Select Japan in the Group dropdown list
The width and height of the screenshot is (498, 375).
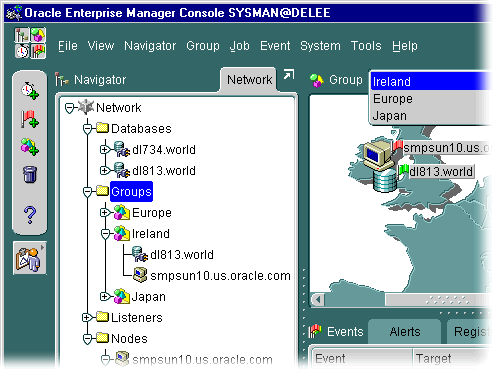point(430,116)
